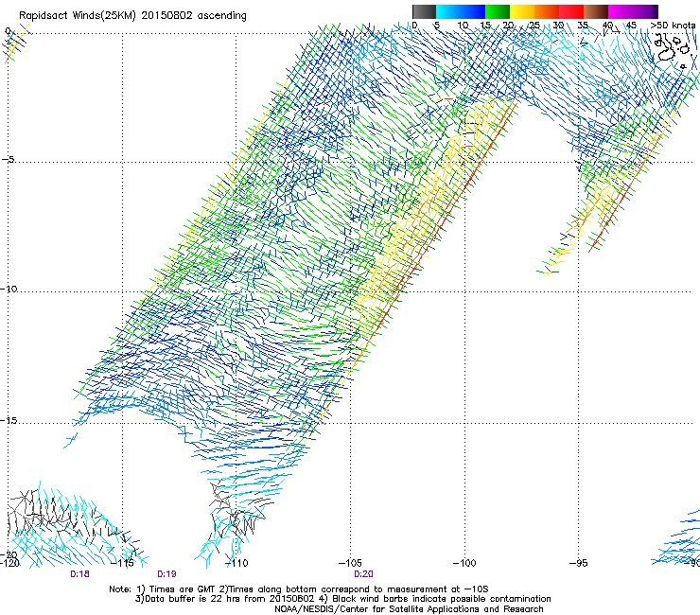Image resolution: width=700 pixels, height=615 pixels.
Task: Click the purple 'D:19' time label
Action: (x=166, y=574)
